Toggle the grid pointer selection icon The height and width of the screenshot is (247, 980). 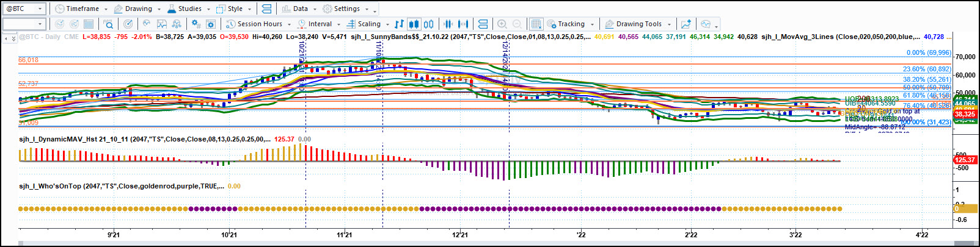coord(536,24)
